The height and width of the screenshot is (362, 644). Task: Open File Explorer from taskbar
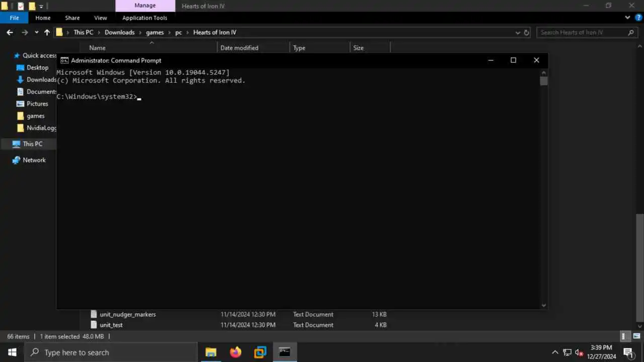tap(211, 352)
